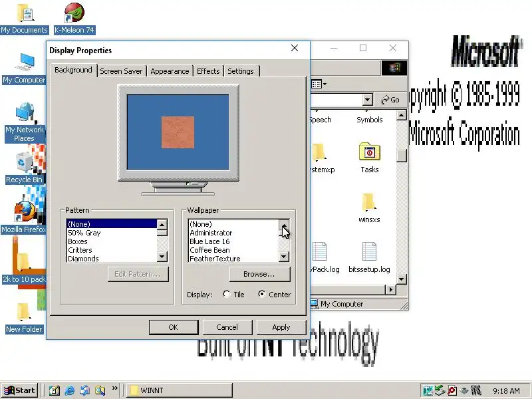The image size is (532, 399).
Task: Click Apply in Display Properties
Action: point(281,327)
